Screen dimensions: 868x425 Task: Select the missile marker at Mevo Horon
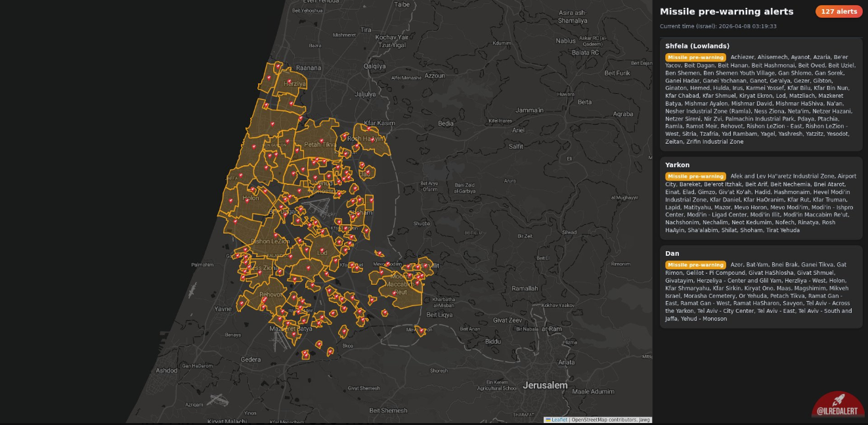pyautogui.click(x=420, y=330)
